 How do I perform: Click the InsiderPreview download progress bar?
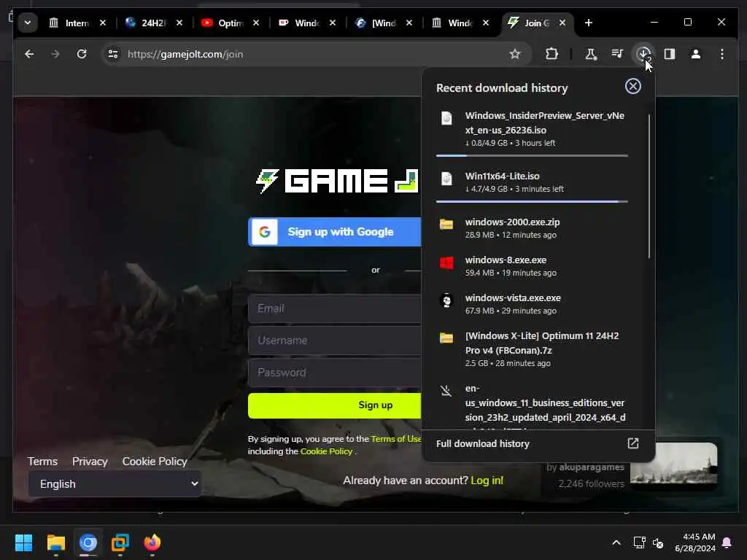point(532,156)
